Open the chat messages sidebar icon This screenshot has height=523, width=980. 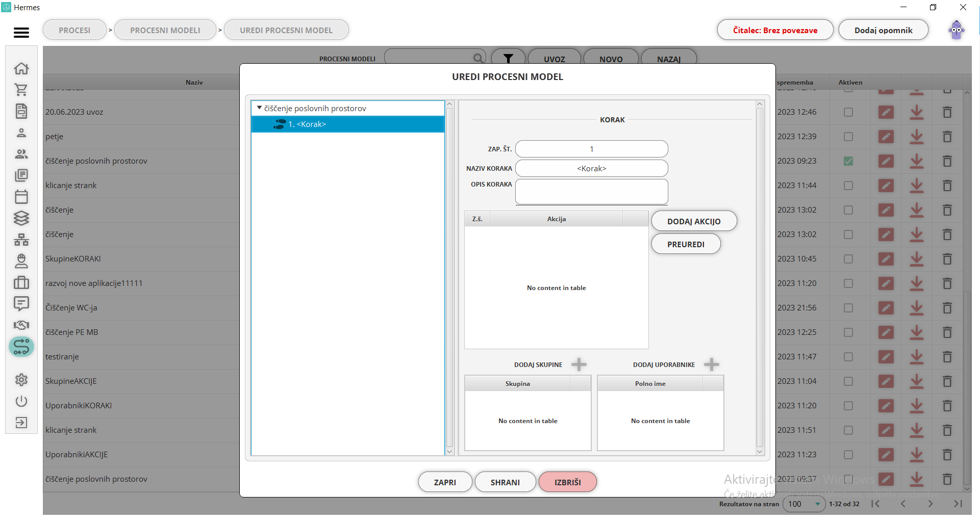tap(21, 304)
